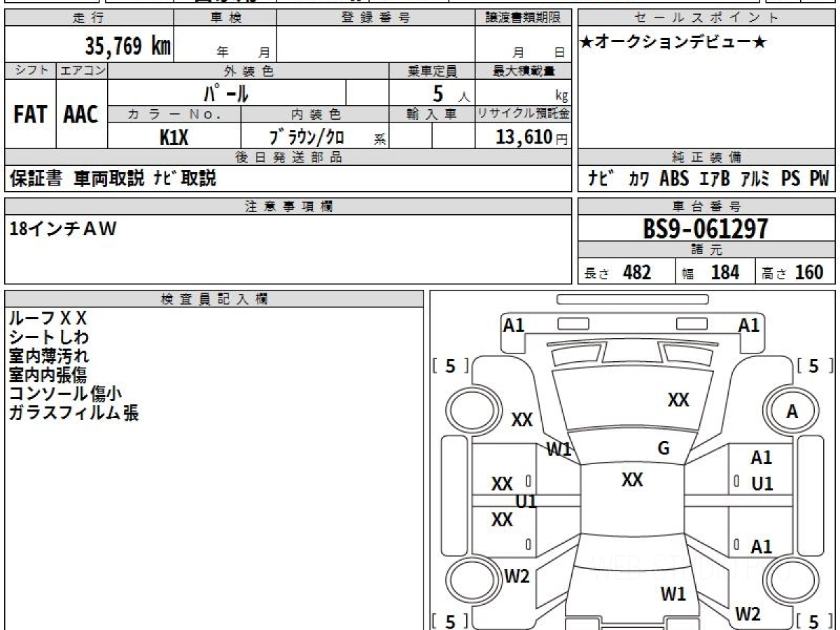Click the 譲渡書類期限 header cell
The image size is (840, 630).
click(x=523, y=18)
